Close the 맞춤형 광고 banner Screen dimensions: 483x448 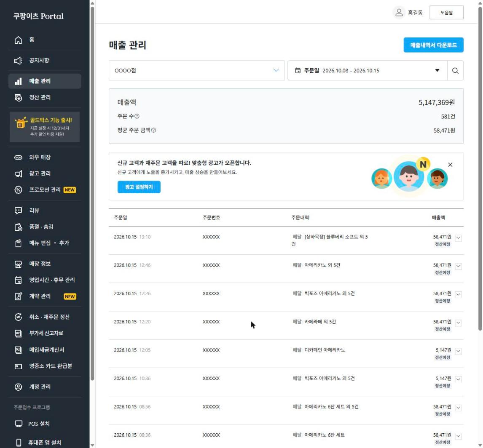pos(450,165)
